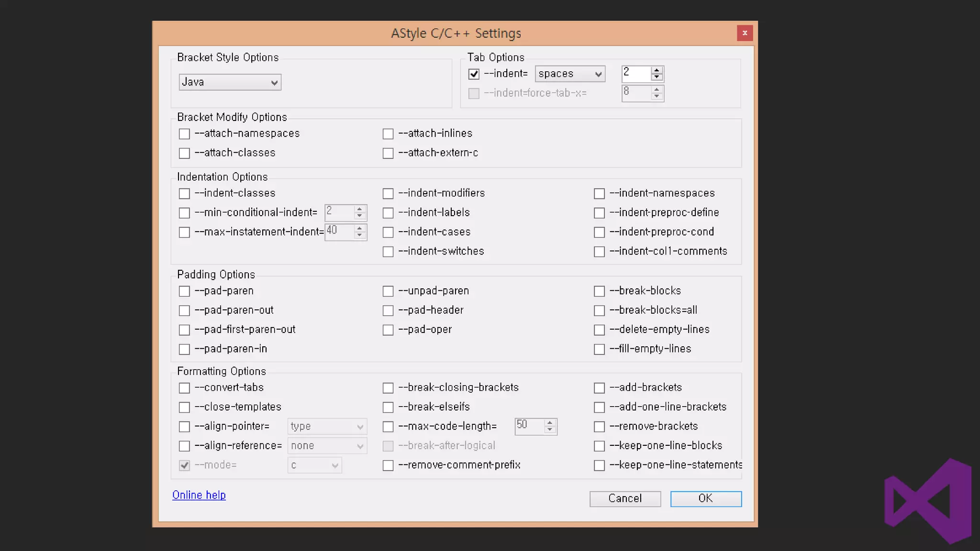Enable --delete-empty-lines option
The height and width of the screenshot is (551, 980).
click(599, 330)
